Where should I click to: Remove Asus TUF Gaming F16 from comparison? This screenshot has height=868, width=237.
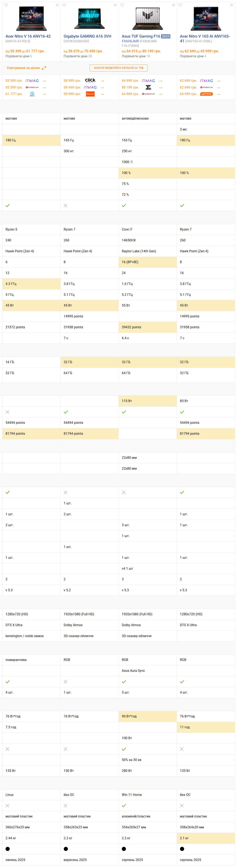(x=173, y=5)
